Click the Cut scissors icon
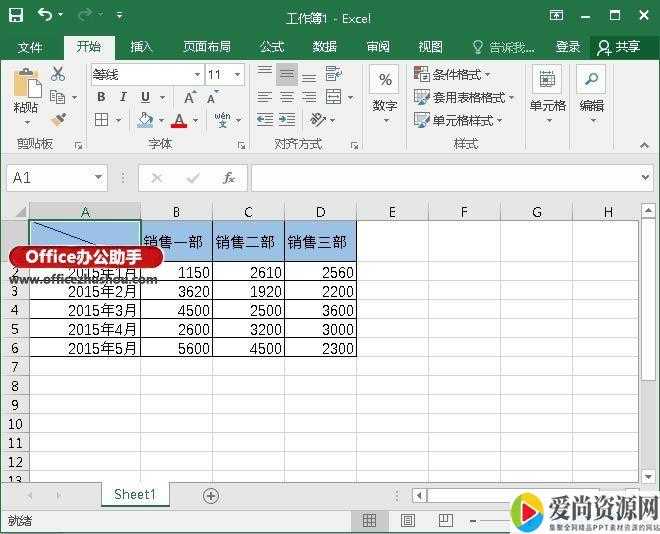The width and height of the screenshot is (660, 534). click(x=58, y=74)
